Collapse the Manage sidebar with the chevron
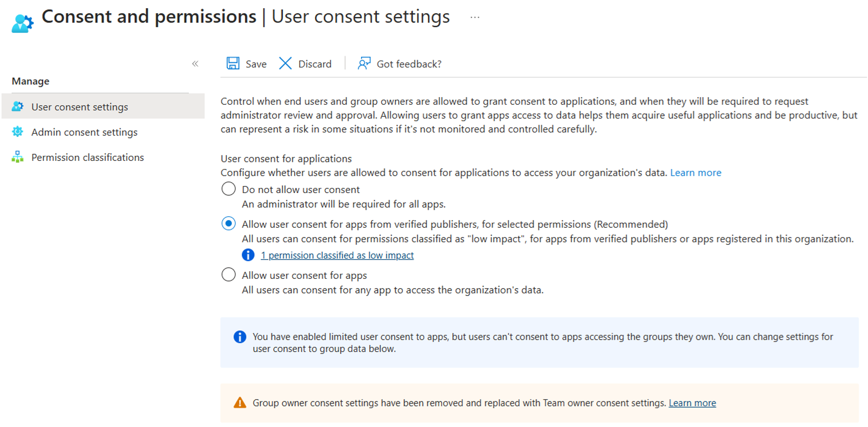Screen dimensions: 868x427 (x=195, y=63)
